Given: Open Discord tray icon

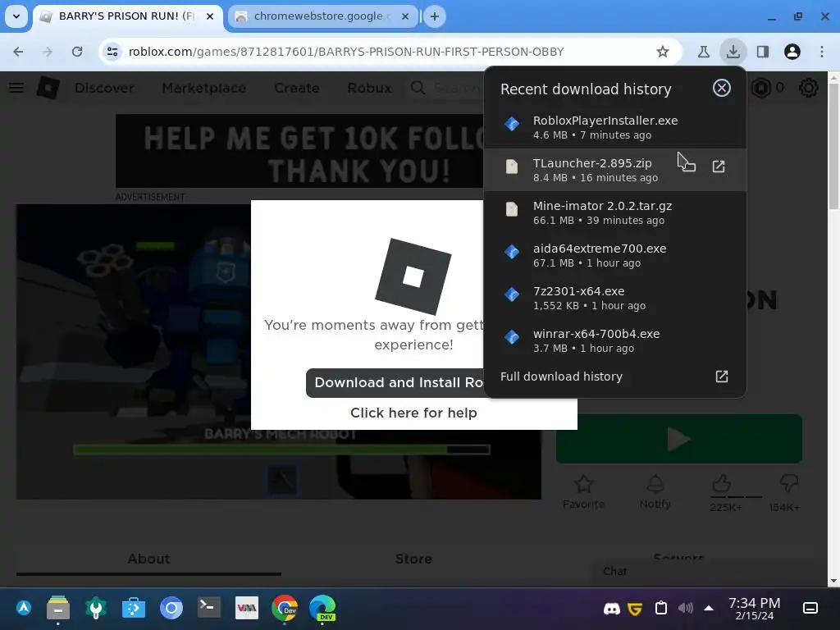Looking at the screenshot, I should [x=612, y=609].
